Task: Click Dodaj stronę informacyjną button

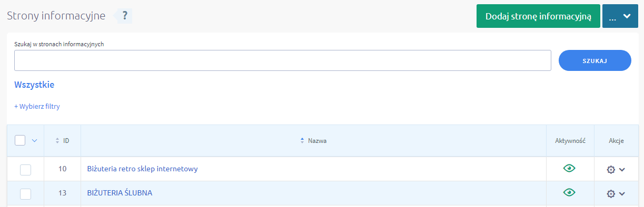Action: (538, 16)
